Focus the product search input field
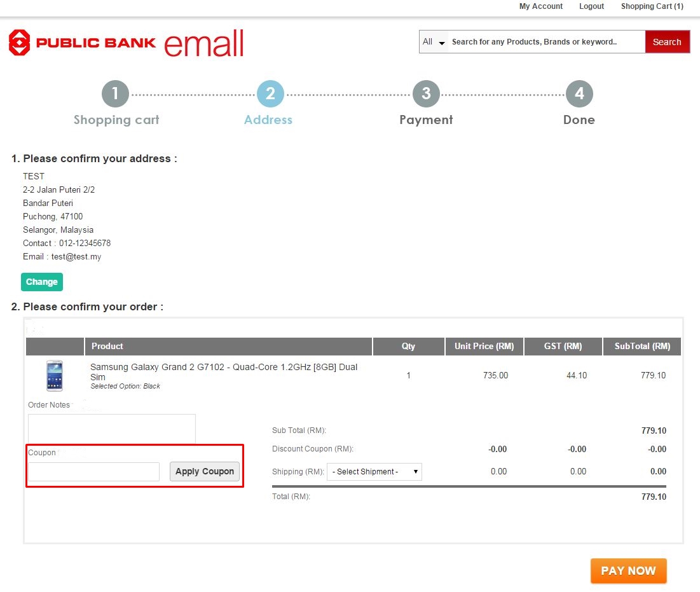This screenshot has width=700, height=592. (546, 42)
